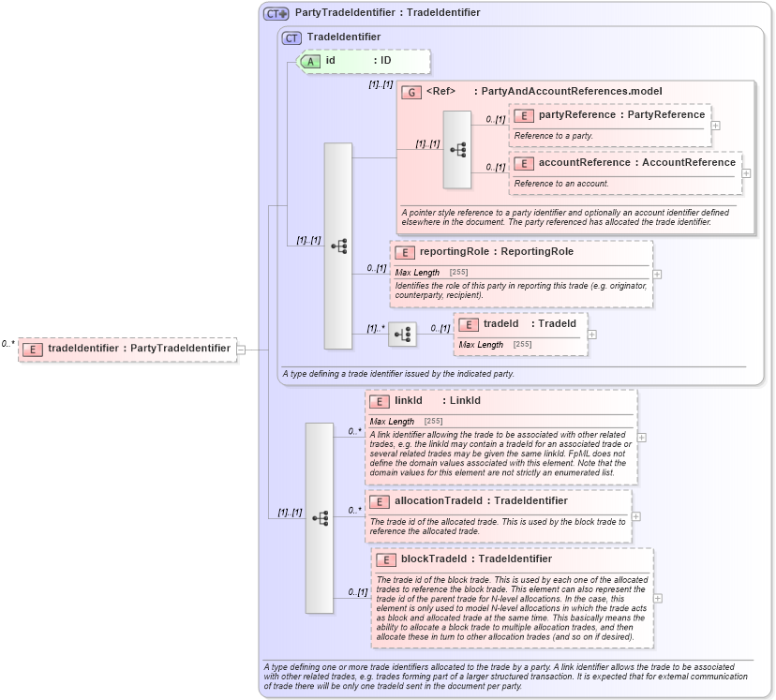Select the 'allocationTradeId : TradeIdentifier' label
This screenshot has height=700, width=776.
[x=481, y=500]
